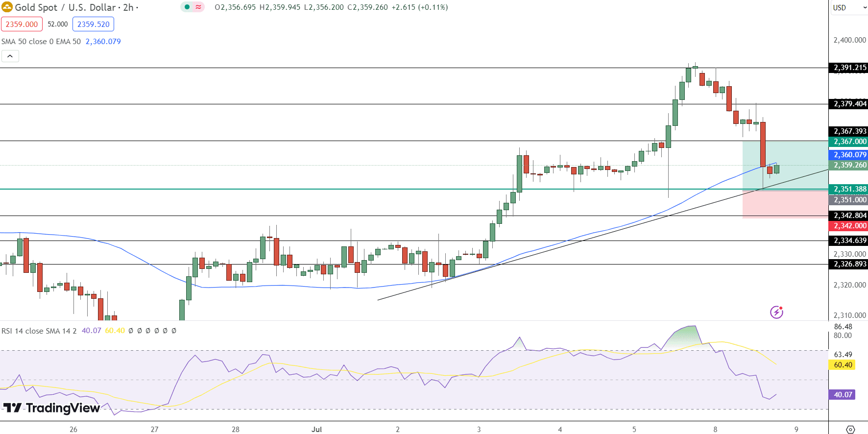Click the 26 date label on time axis

(73, 430)
